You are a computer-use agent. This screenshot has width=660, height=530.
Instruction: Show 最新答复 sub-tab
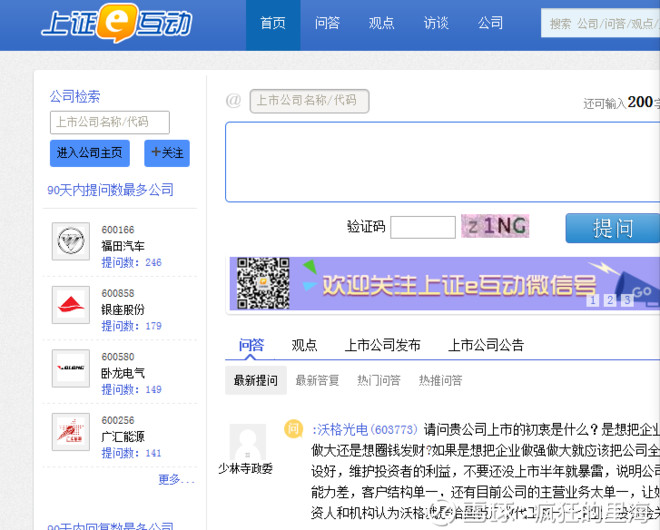pos(317,381)
